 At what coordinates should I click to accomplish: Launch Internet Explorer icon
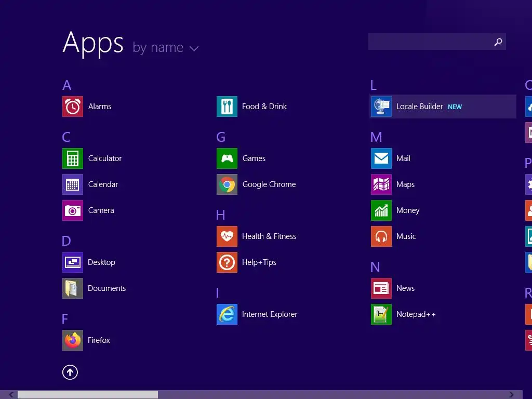click(x=227, y=314)
